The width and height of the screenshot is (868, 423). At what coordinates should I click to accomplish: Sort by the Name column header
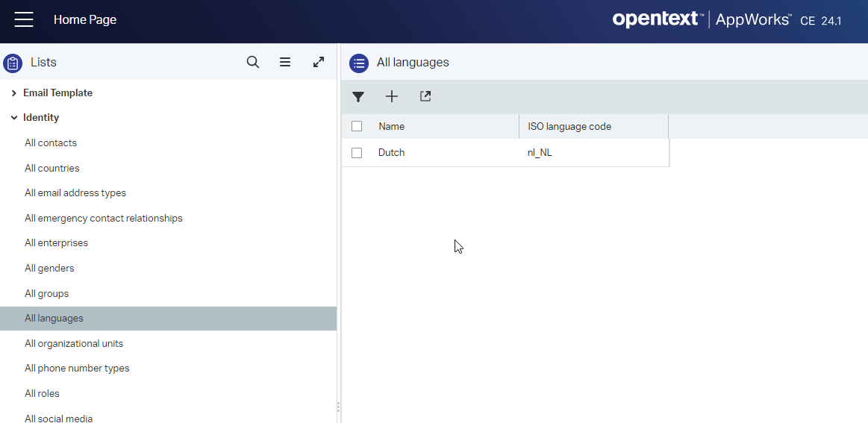[392, 127]
